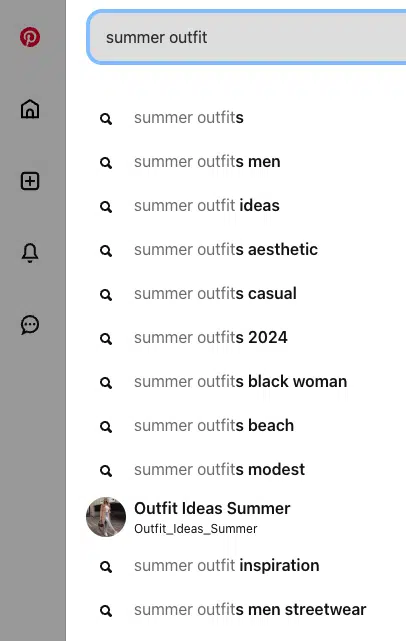406x641 pixels.
Task: Click the 'summer outfit' search input field
Action: (247, 37)
